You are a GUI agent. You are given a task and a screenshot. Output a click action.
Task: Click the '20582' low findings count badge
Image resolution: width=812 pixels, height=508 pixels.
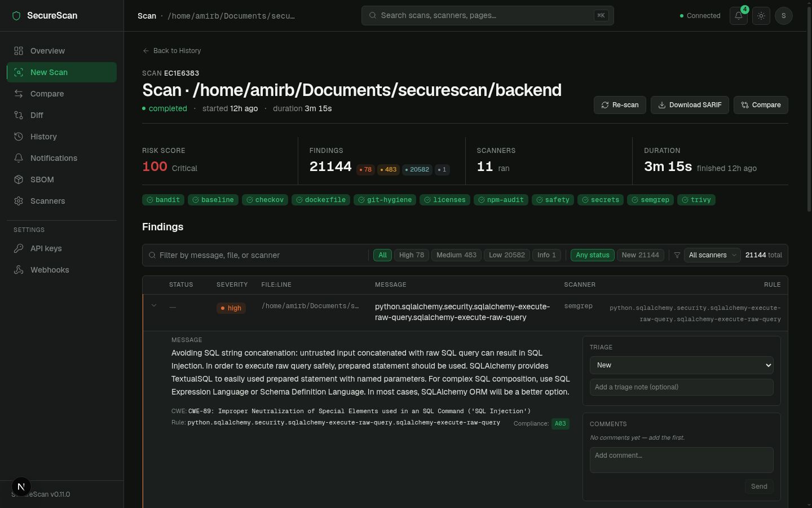[417, 169]
